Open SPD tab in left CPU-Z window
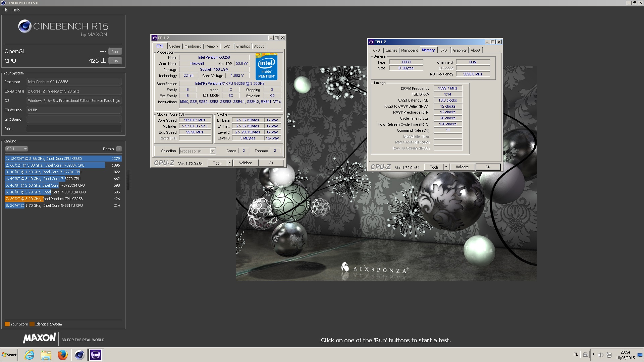 click(227, 46)
